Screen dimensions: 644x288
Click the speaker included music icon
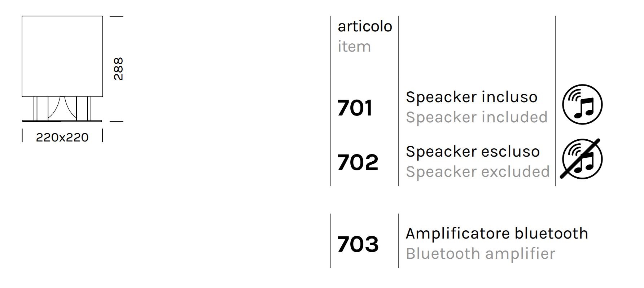coord(582,105)
